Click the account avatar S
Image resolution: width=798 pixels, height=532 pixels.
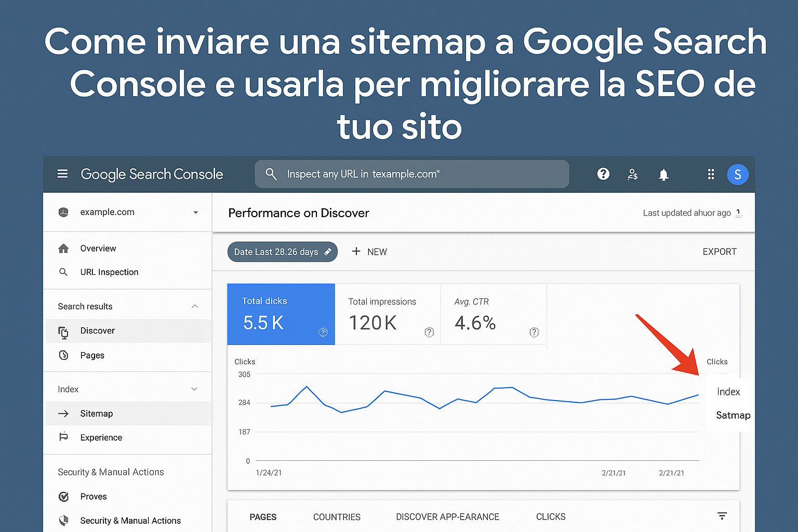[737, 175]
